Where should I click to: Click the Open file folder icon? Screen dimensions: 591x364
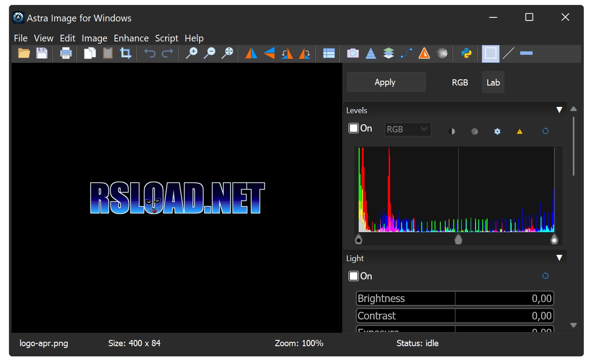point(24,53)
